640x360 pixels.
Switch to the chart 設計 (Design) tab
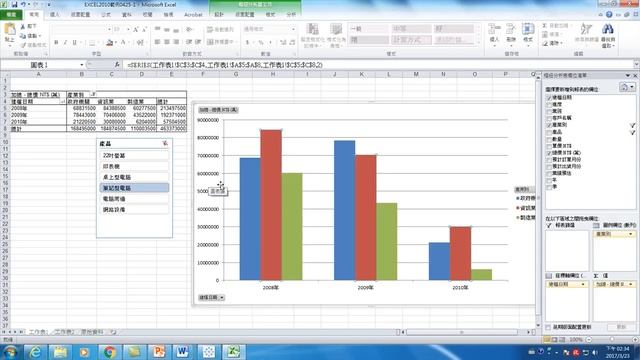coord(219,14)
